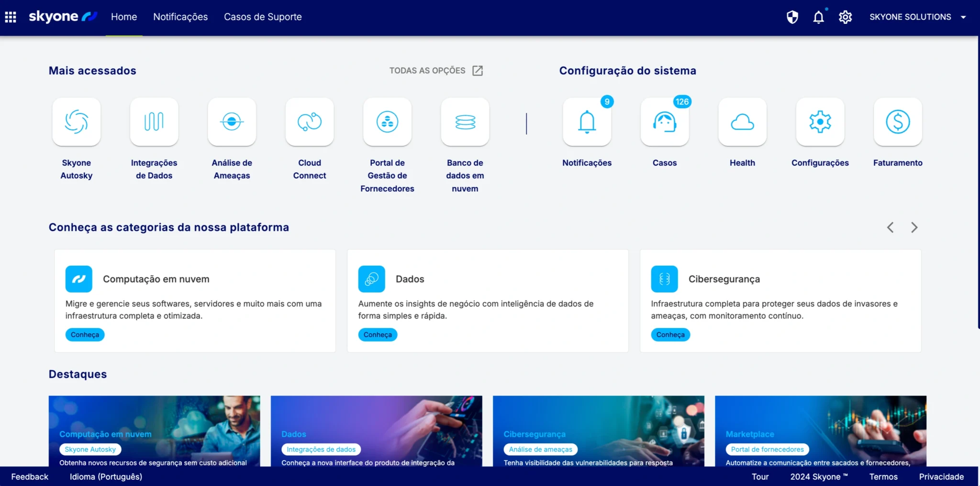Click the Mais acessados heading
The height and width of the screenshot is (486, 980).
92,71
